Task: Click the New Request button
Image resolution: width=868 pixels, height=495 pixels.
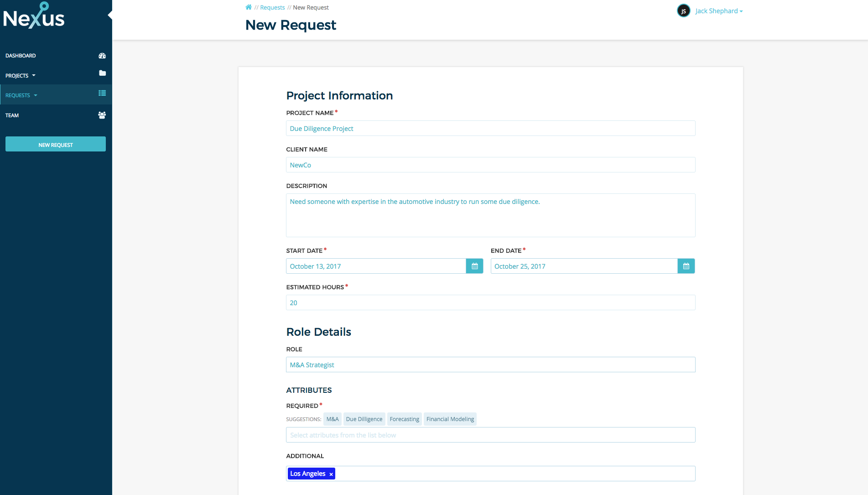Action: click(55, 144)
